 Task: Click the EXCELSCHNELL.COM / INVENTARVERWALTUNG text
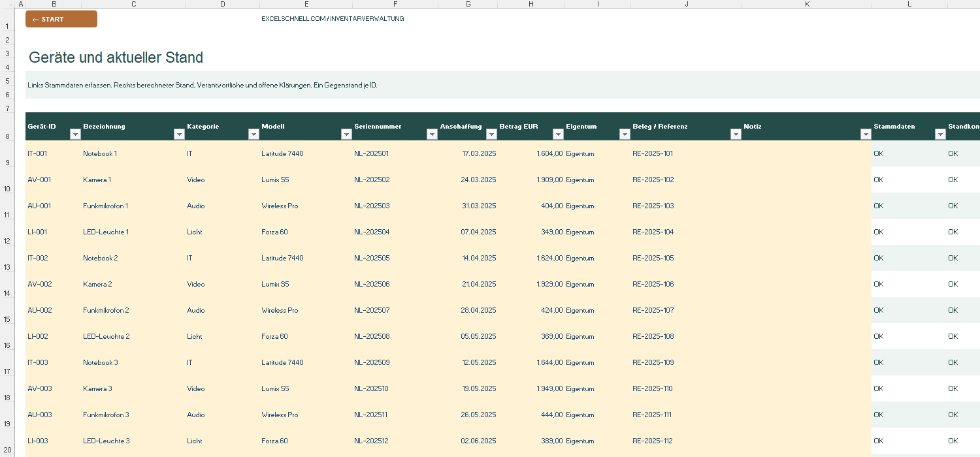(x=333, y=19)
